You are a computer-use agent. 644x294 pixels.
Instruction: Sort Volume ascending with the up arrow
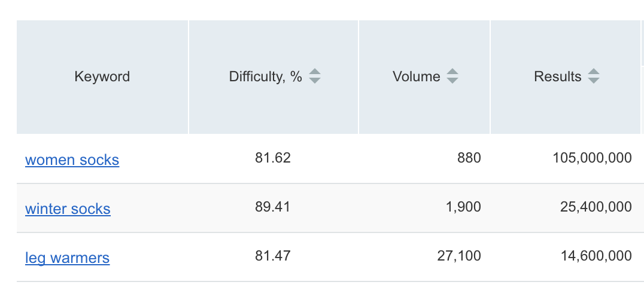pyautogui.click(x=452, y=72)
